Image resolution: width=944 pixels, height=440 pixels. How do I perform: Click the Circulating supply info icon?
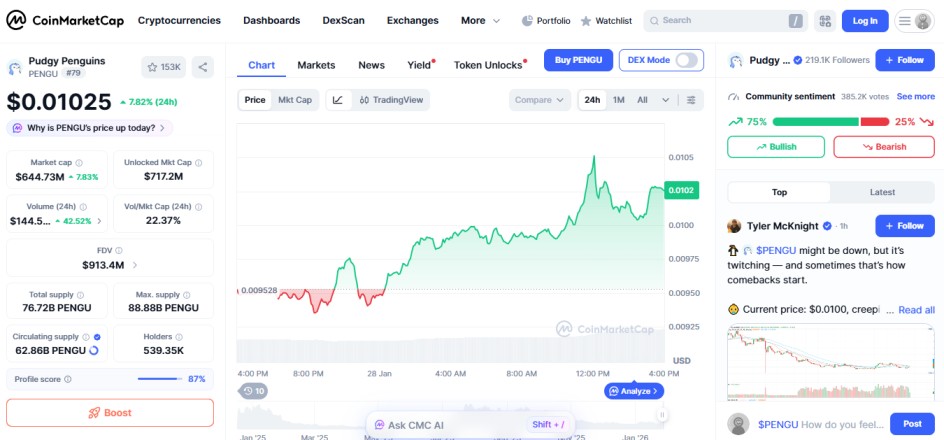85,337
